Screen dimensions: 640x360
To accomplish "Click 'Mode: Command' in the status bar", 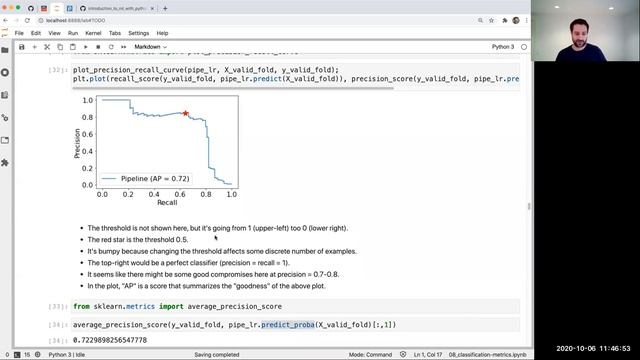I will tap(370, 355).
